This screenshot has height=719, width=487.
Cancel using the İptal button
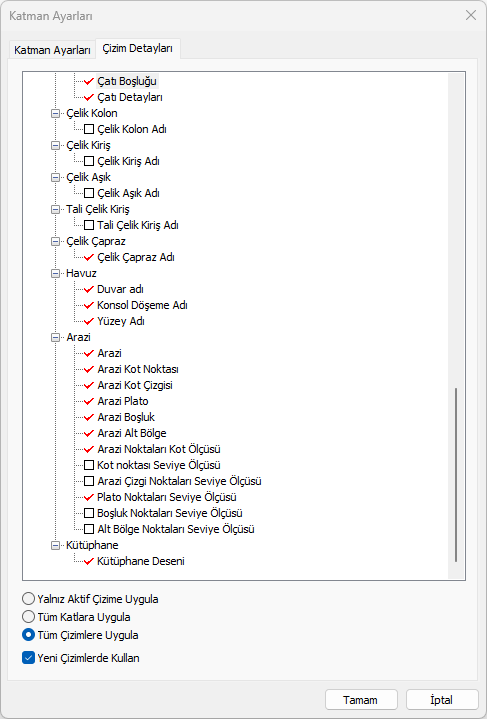(442, 700)
